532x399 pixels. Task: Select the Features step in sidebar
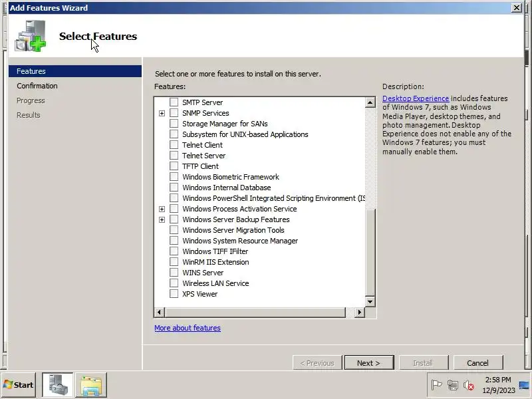click(75, 71)
